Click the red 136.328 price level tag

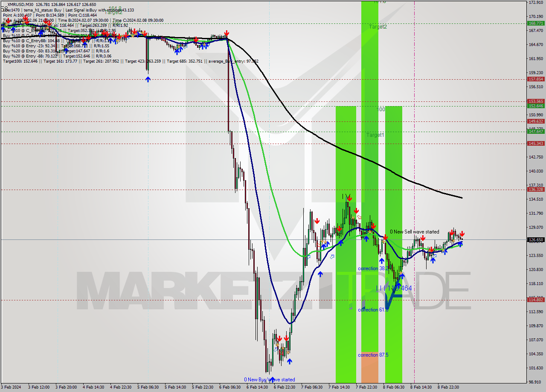536,189
